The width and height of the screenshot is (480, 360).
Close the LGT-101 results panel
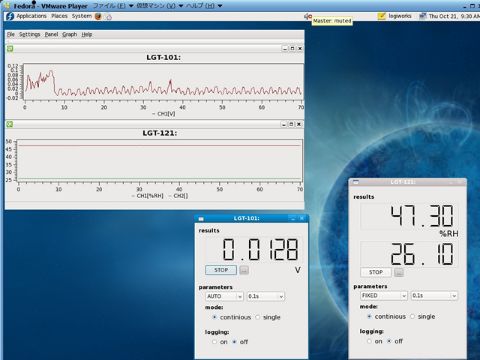(302, 218)
